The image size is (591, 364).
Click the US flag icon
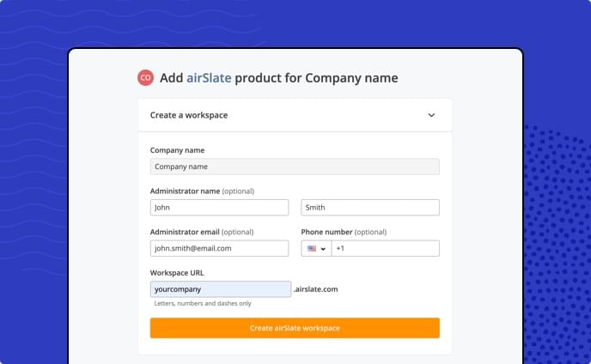[x=312, y=249]
